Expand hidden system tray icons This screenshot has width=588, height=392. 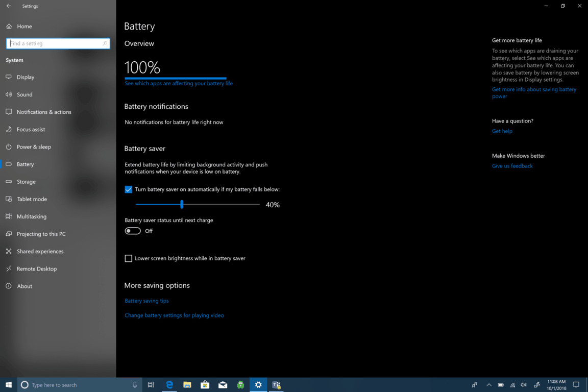coord(489,385)
